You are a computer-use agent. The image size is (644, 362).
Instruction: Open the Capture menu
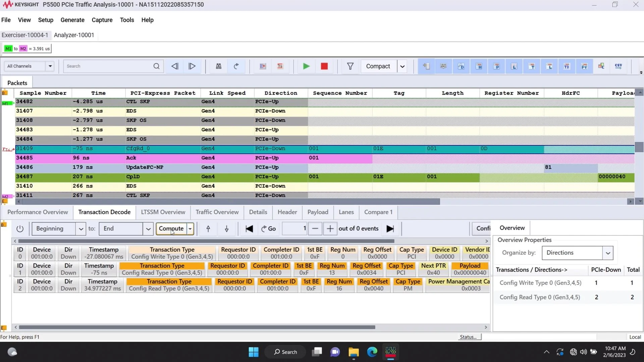click(102, 20)
